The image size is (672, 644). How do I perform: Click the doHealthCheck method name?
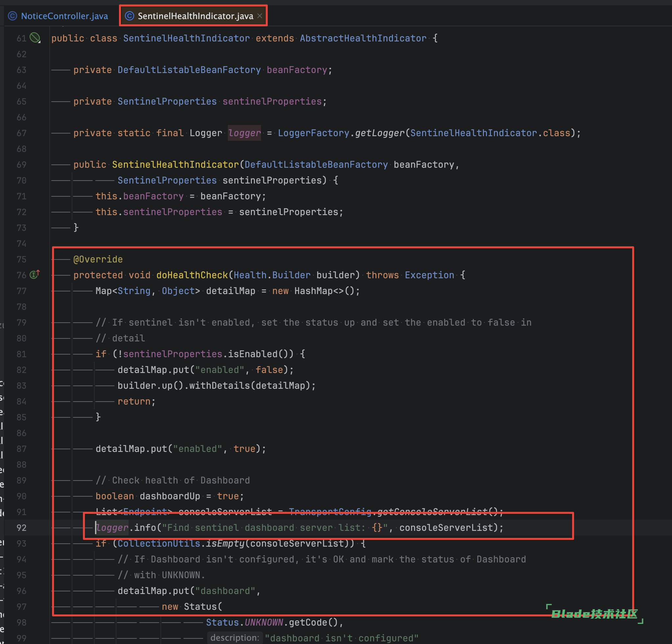point(192,275)
